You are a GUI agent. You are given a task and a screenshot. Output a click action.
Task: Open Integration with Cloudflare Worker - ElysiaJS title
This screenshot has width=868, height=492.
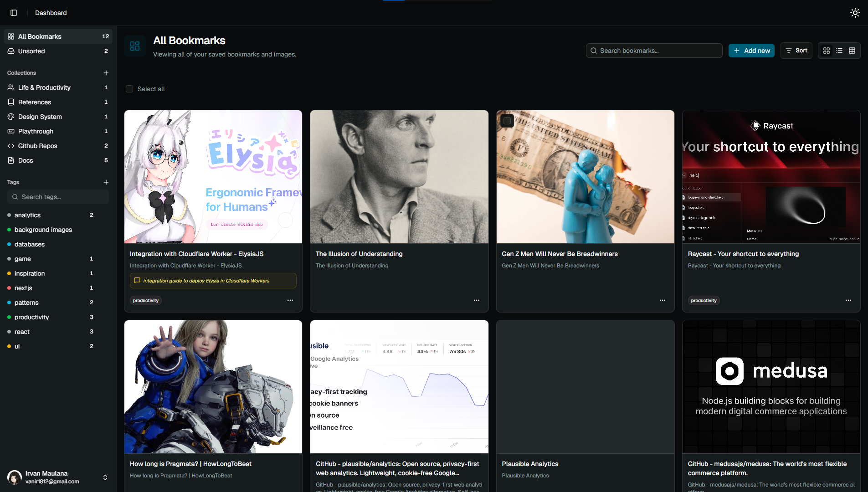196,254
